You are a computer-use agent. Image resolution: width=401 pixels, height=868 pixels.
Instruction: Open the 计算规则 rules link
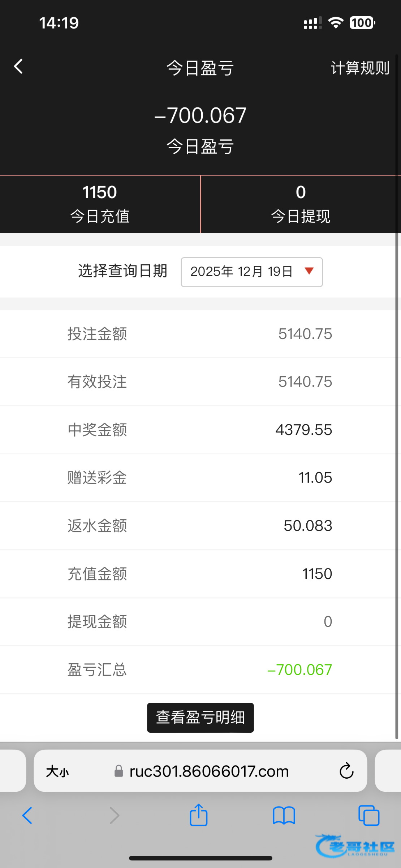point(360,68)
